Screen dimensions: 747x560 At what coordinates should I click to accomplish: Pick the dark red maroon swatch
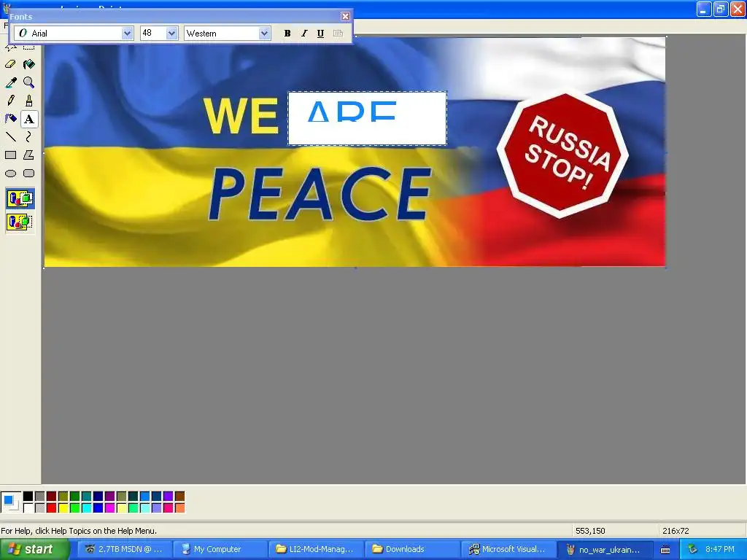[52, 496]
